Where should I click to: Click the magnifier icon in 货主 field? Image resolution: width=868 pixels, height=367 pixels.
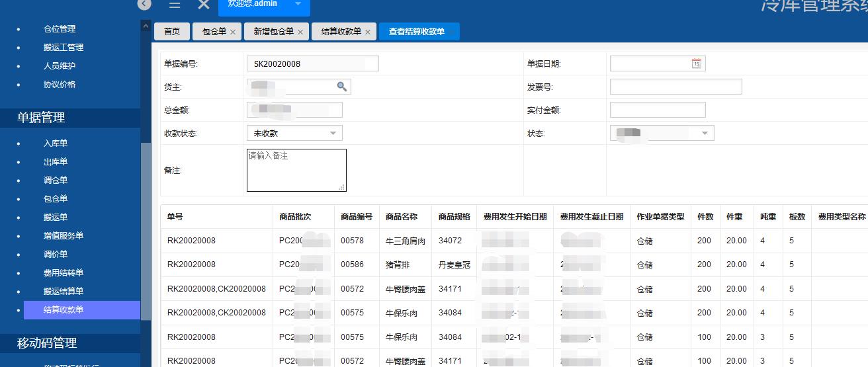tap(341, 87)
